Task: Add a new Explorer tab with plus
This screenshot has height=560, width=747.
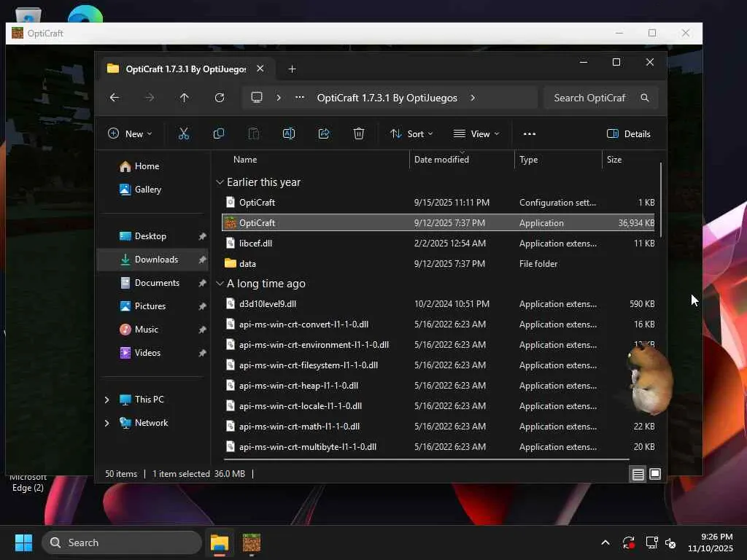Action: (292, 69)
